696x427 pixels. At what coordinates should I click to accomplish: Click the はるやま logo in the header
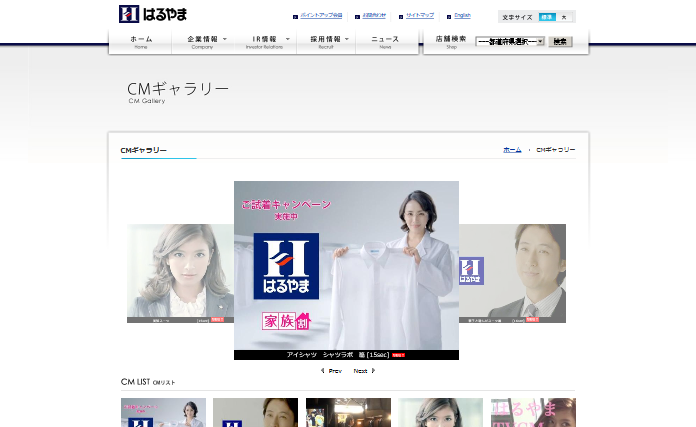click(x=153, y=14)
